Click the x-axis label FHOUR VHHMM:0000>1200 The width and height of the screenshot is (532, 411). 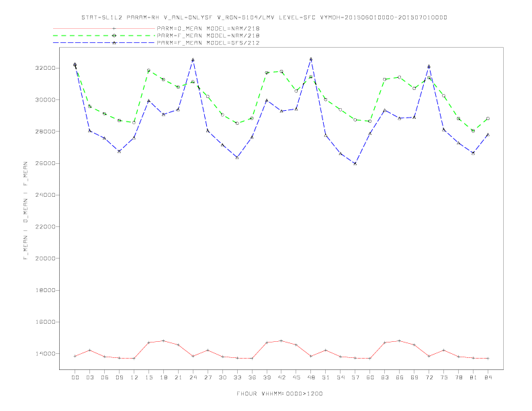(x=279, y=394)
